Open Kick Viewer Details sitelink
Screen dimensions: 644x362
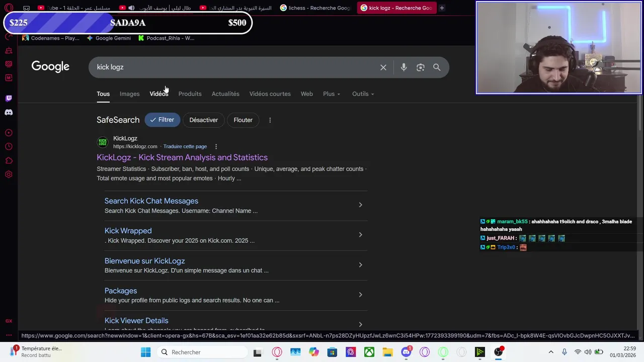coord(136,321)
